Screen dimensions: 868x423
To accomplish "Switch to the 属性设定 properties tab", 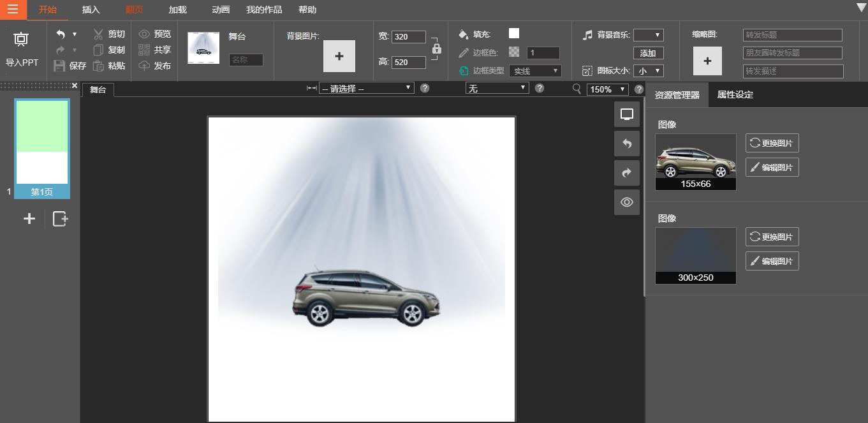I will click(x=735, y=94).
